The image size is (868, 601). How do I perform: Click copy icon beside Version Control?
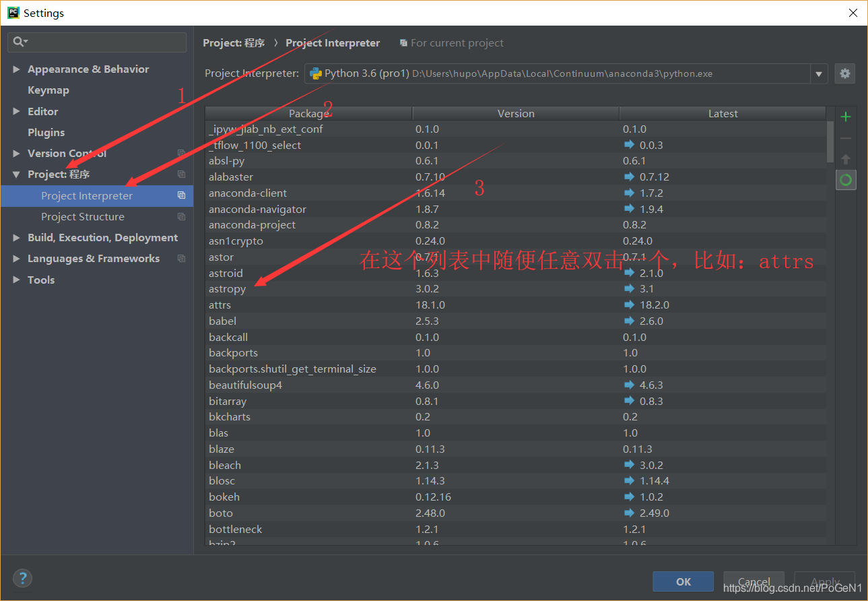pos(181,153)
